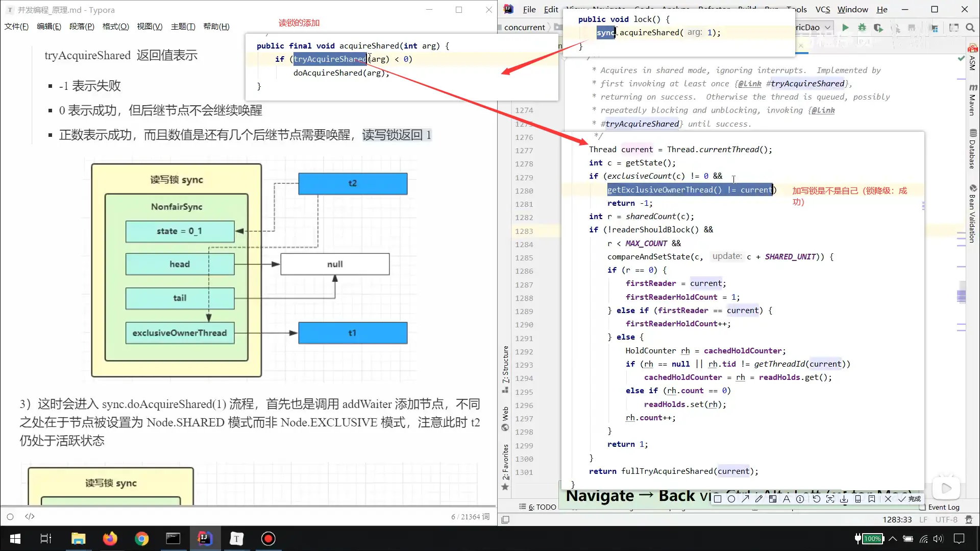This screenshot has width=980, height=551.
Task: Click the green inspection checkmark in the editor
Action: (962, 59)
